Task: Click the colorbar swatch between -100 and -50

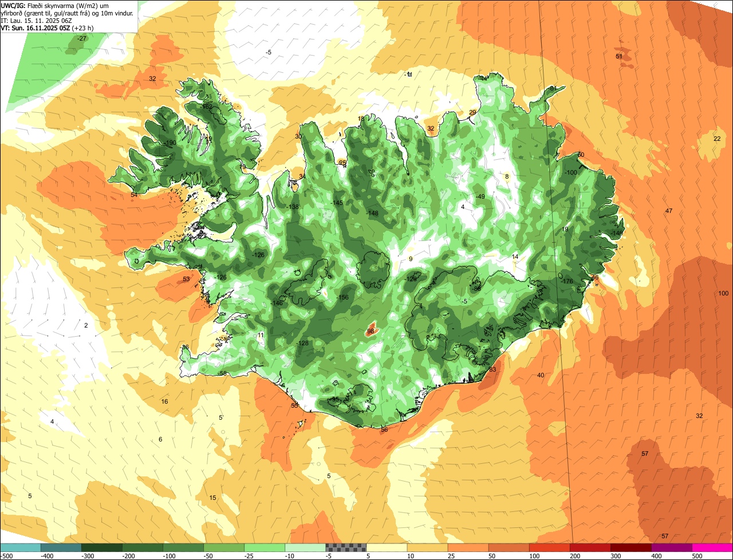Action: pyautogui.click(x=183, y=547)
